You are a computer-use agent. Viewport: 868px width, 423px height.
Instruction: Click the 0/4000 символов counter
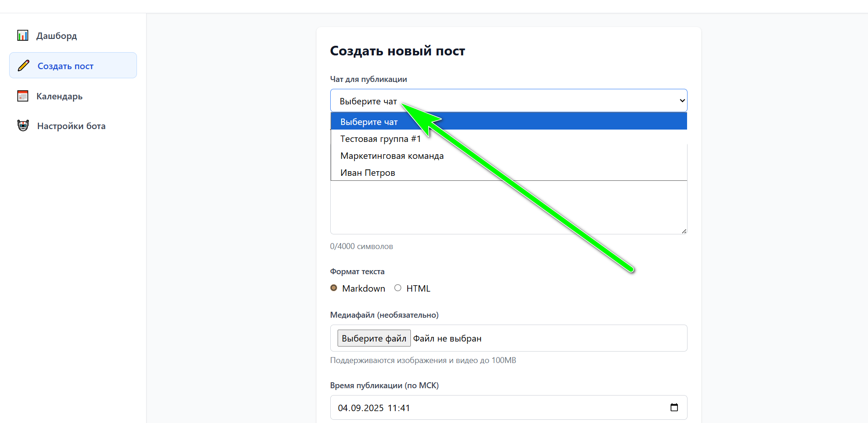[x=361, y=246]
